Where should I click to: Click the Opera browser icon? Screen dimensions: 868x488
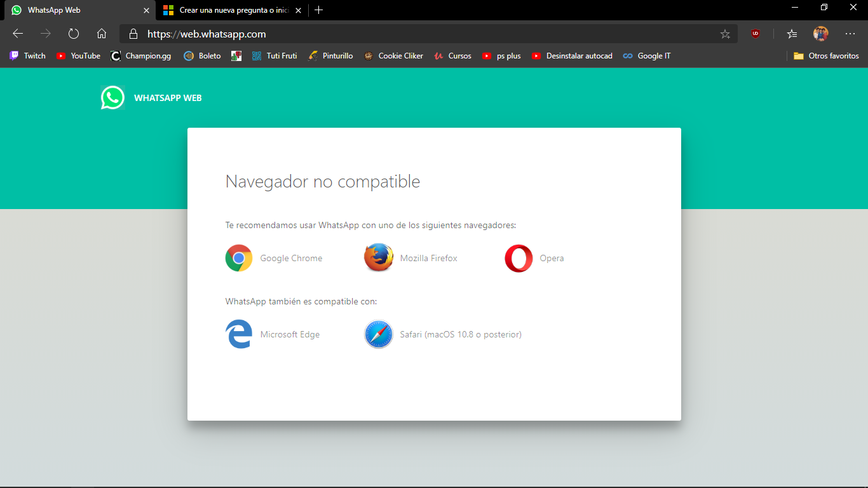pos(519,258)
